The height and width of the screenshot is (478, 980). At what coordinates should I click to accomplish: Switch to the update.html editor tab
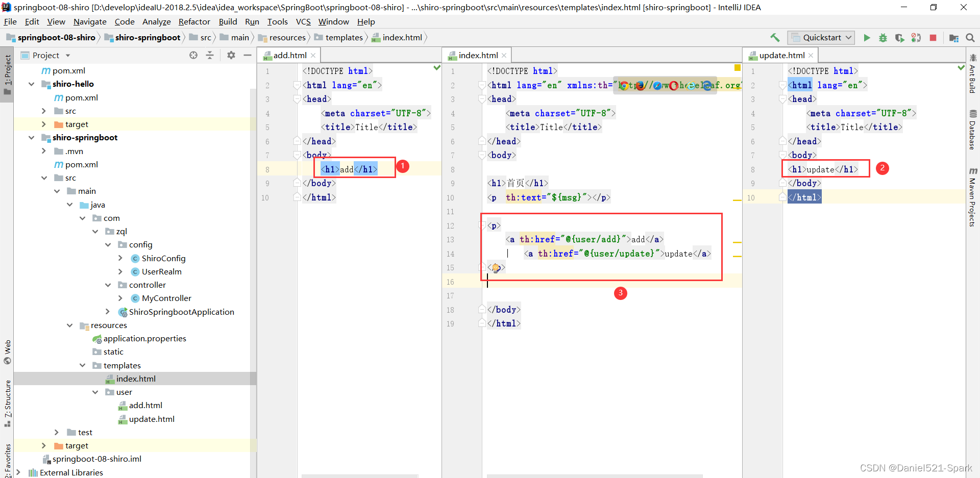(781, 55)
